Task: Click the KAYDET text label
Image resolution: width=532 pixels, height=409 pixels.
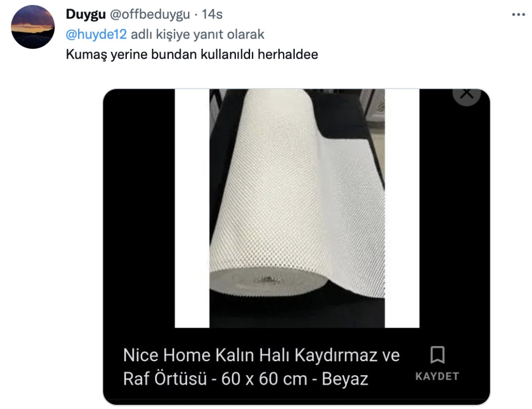Action: point(437,376)
